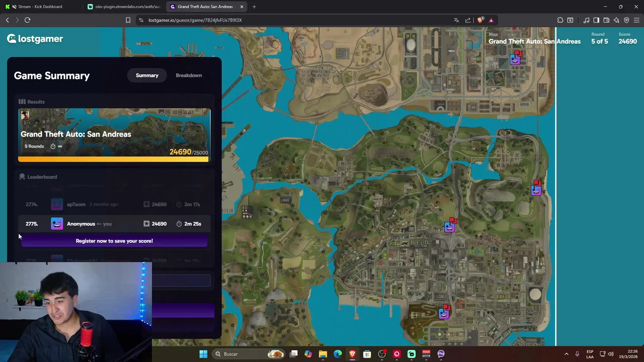Screen dimensions: 644x362
Task: Open Brave Rewards triangle icon
Action: pyautogui.click(x=491, y=20)
